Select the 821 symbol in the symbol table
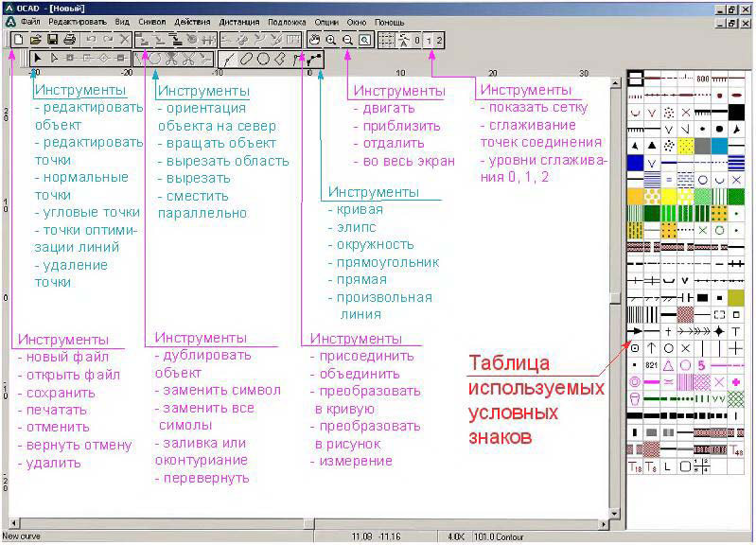Viewport: 756px width, 545px height. click(x=652, y=365)
